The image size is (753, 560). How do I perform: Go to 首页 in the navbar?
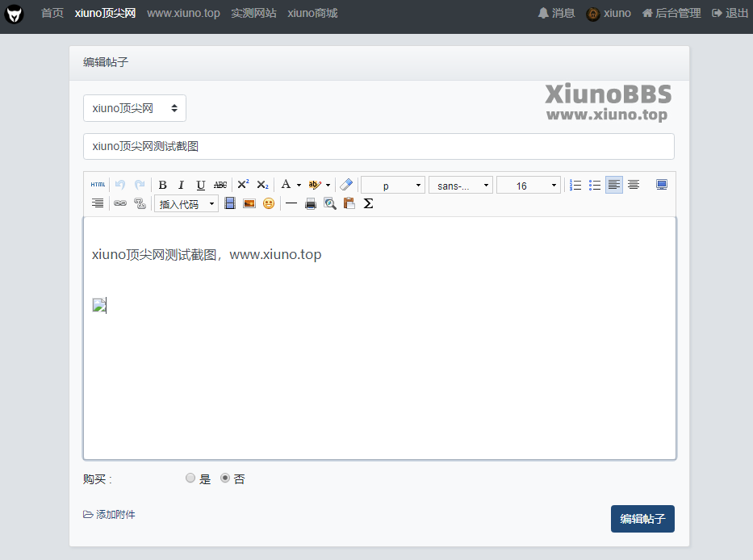point(52,13)
